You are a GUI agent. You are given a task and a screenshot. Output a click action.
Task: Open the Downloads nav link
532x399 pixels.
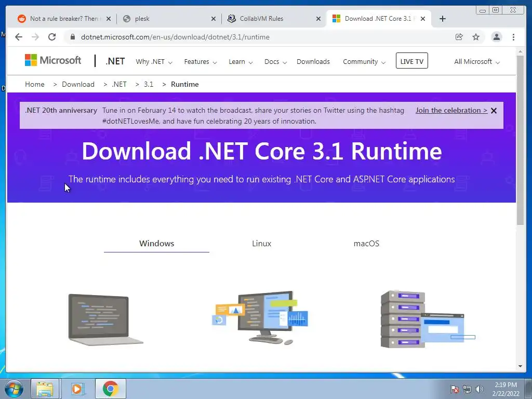point(313,62)
